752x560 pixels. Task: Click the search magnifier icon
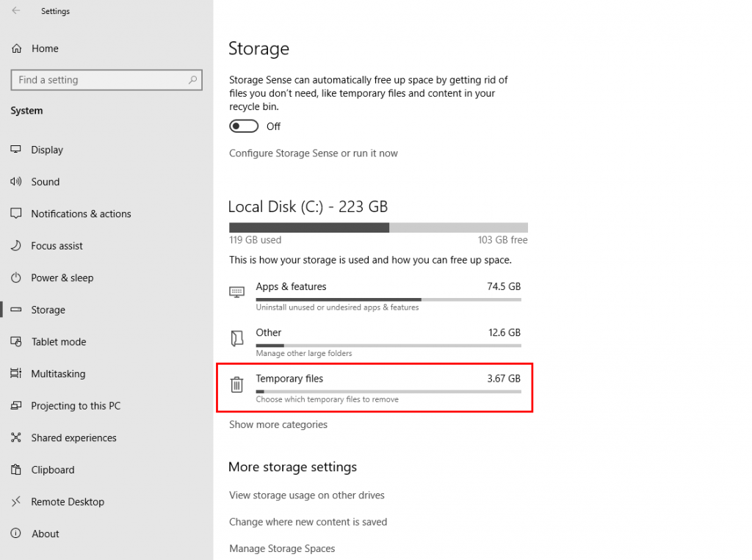(193, 80)
